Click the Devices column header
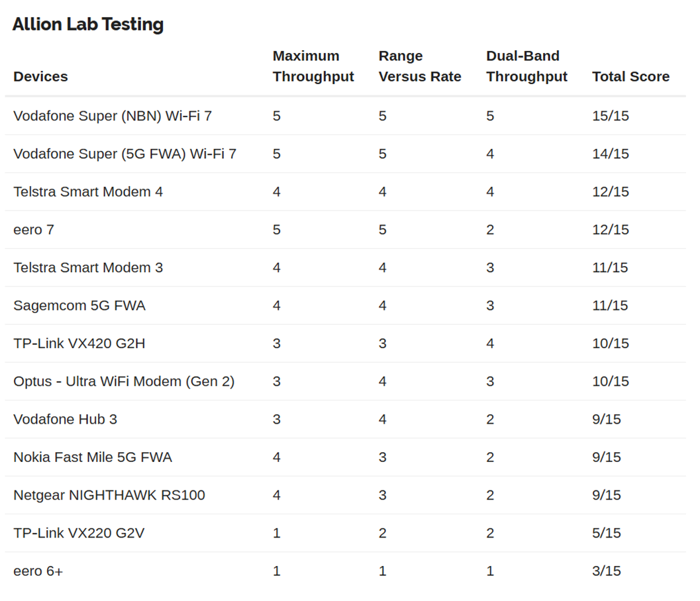700x601 pixels. coord(40,77)
